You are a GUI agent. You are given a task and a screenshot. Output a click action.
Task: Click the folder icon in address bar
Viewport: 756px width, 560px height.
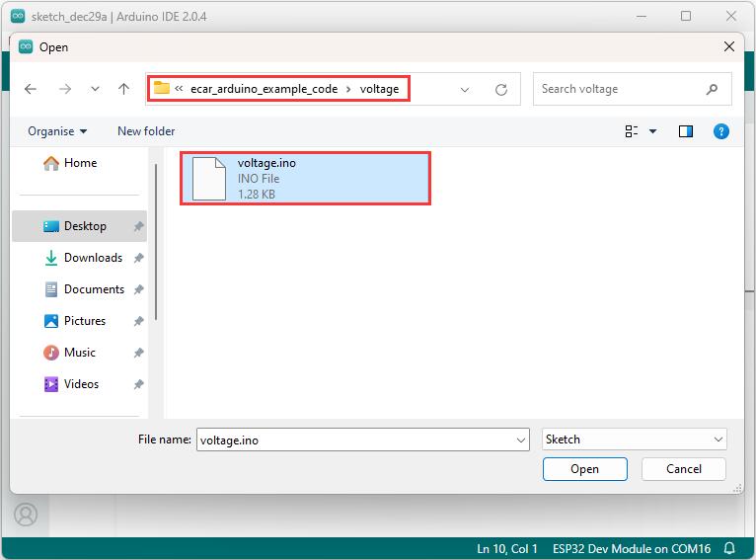tap(162, 88)
